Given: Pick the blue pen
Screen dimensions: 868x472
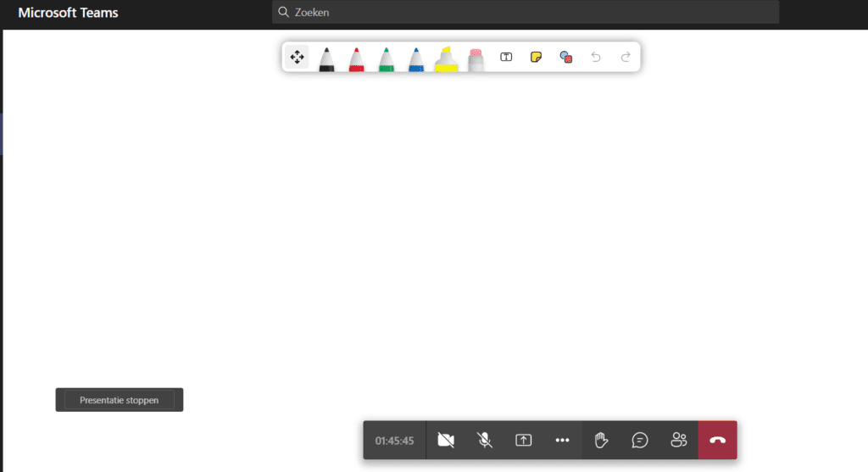Looking at the screenshot, I should [416, 58].
